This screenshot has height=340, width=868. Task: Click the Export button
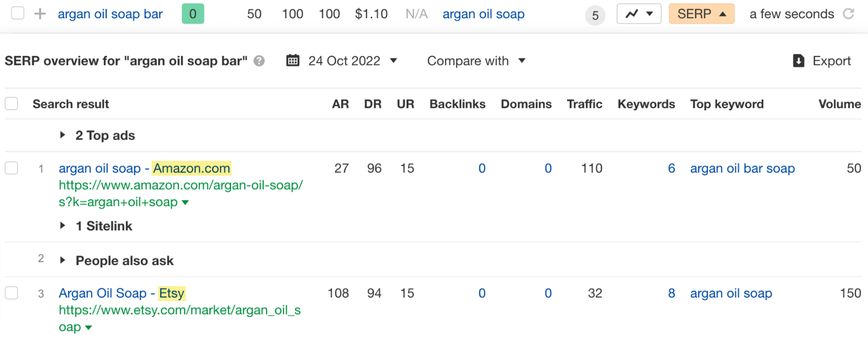pyautogui.click(x=822, y=61)
